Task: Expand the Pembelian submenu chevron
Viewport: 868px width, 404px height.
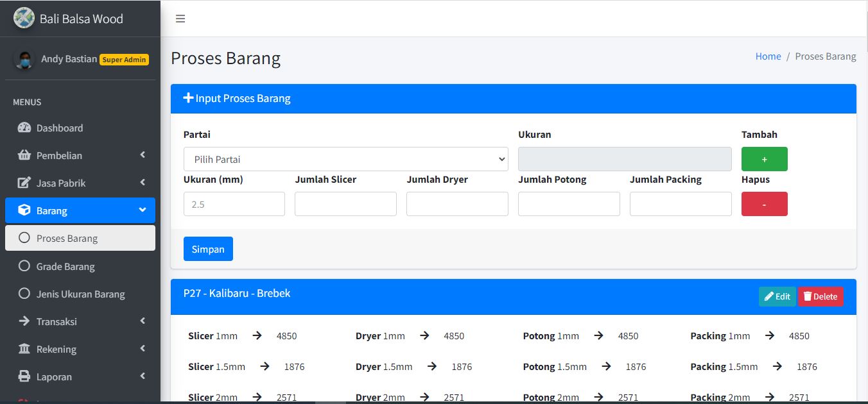Action: click(143, 155)
